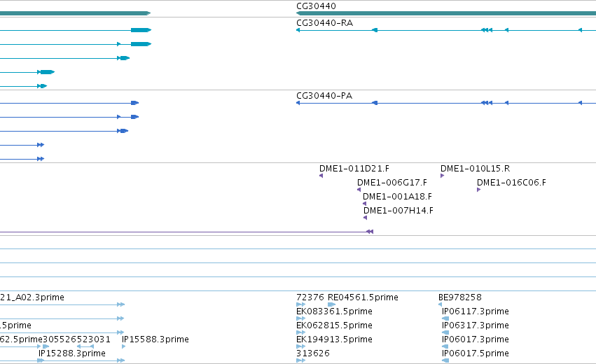Image resolution: width=596 pixels, height=364 pixels.
Task: Click the IP06017.5prime EST feature
Action: click(445, 360)
